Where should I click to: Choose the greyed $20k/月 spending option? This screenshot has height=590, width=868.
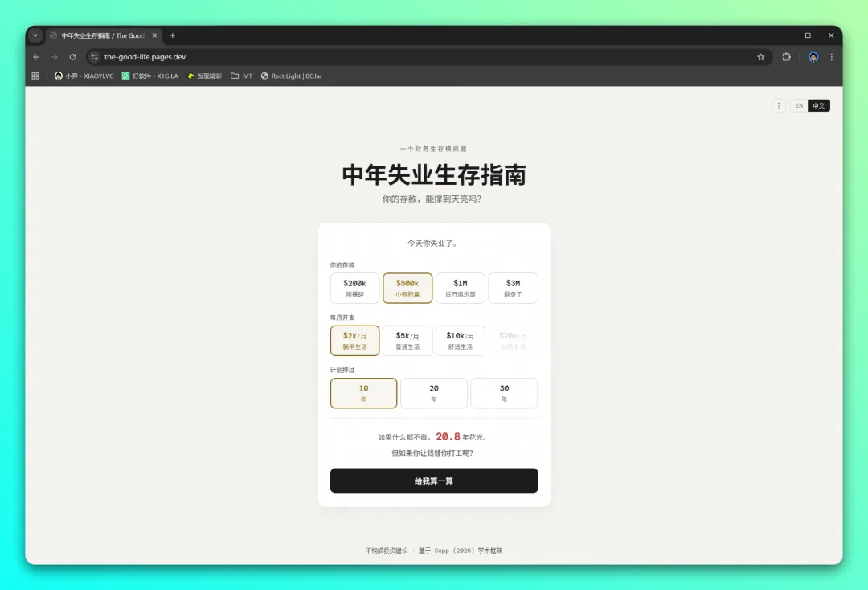513,340
